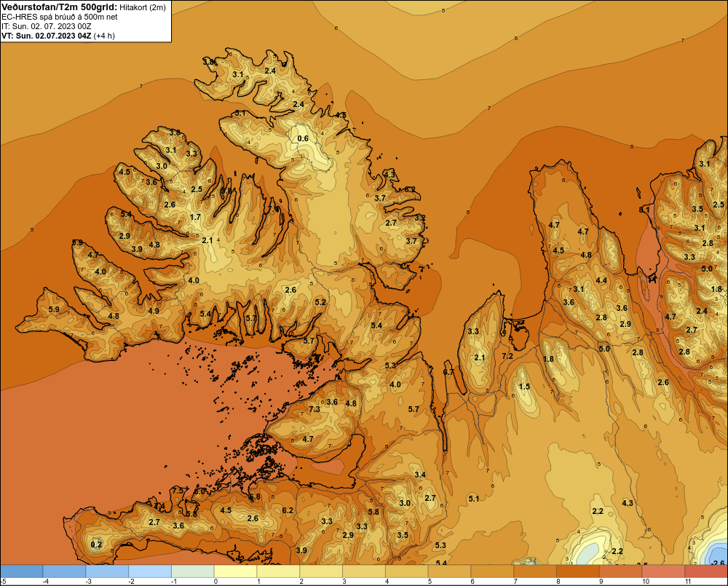Viewport: 728px width, 586px height.
Task: Click the title 'Veðurstofan/T2m 500grid:'
Action: tap(59, 7)
